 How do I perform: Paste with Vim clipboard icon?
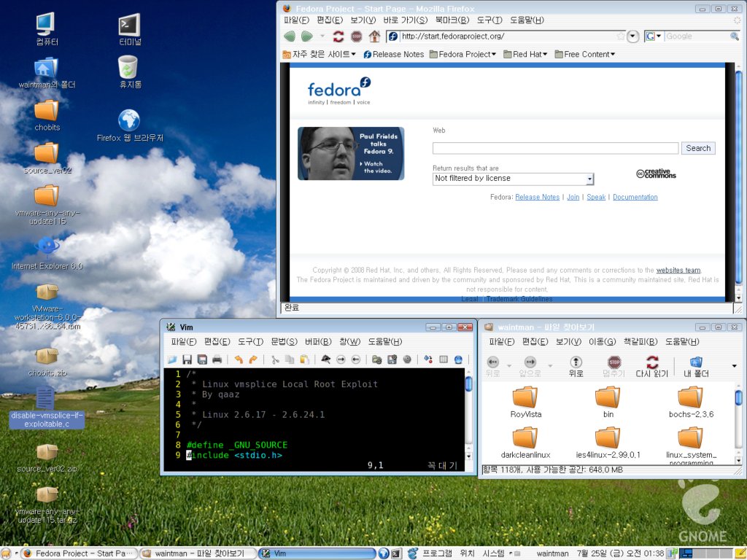pyautogui.click(x=304, y=359)
